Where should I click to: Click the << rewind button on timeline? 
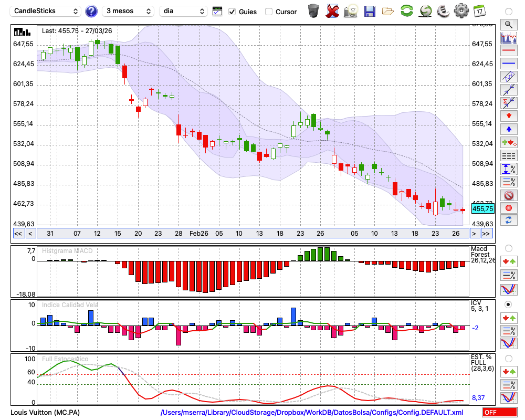point(18,234)
